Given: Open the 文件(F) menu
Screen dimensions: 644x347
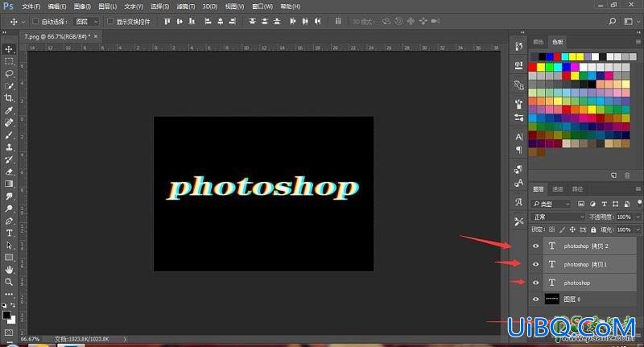Looking at the screenshot, I should 31,6.
